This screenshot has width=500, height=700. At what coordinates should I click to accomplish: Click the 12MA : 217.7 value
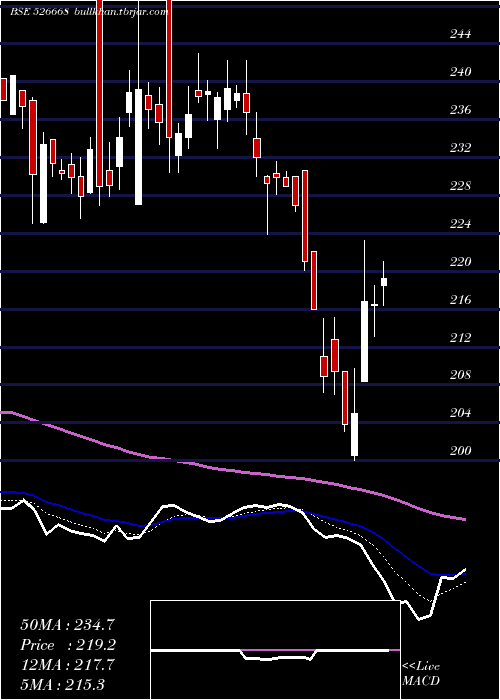(68, 665)
